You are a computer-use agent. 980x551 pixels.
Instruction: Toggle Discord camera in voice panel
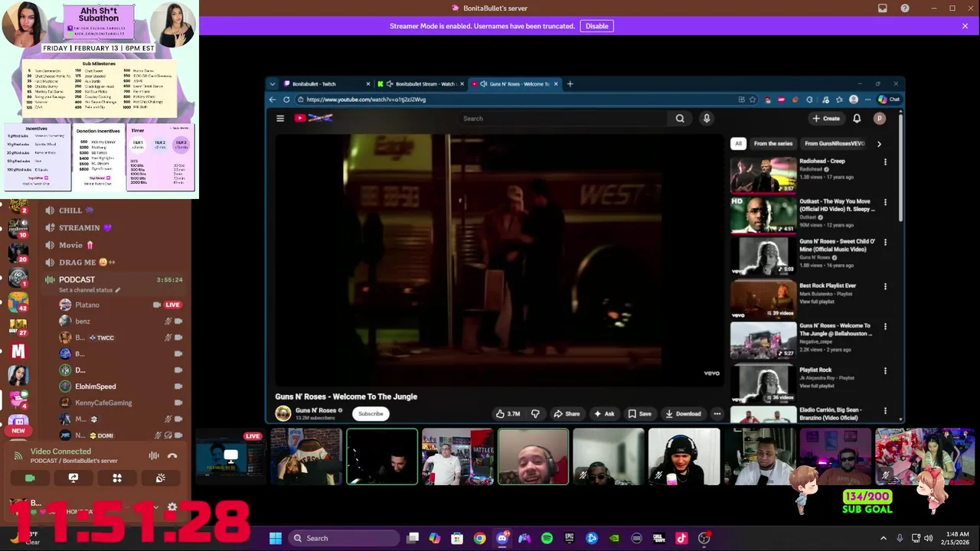pyautogui.click(x=30, y=478)
